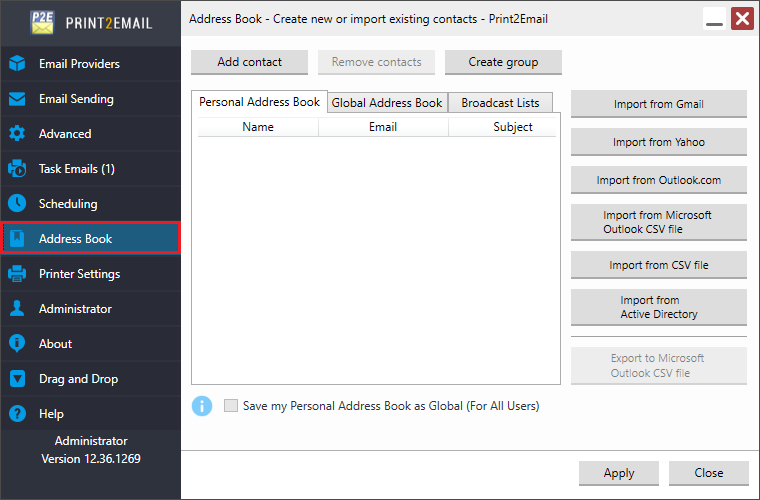Viewport: 760px width, 500px height.
Task: Click Import from Gmail
Action: 659,104
